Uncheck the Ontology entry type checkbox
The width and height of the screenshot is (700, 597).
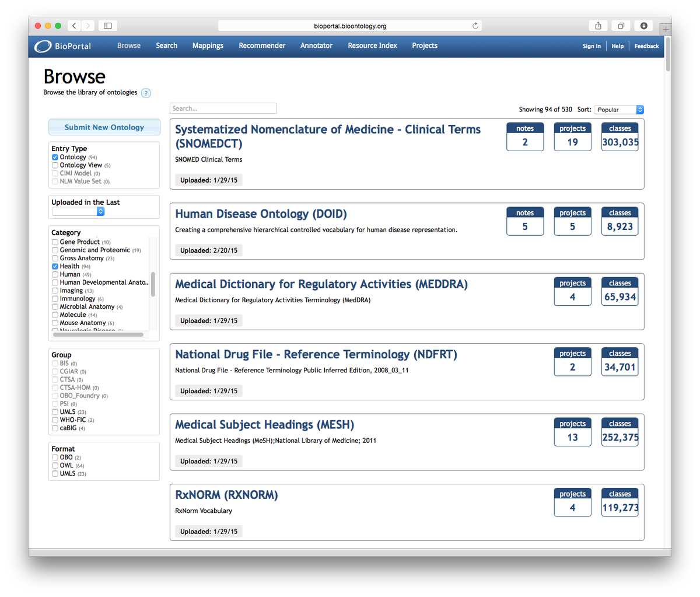point(55,158)
